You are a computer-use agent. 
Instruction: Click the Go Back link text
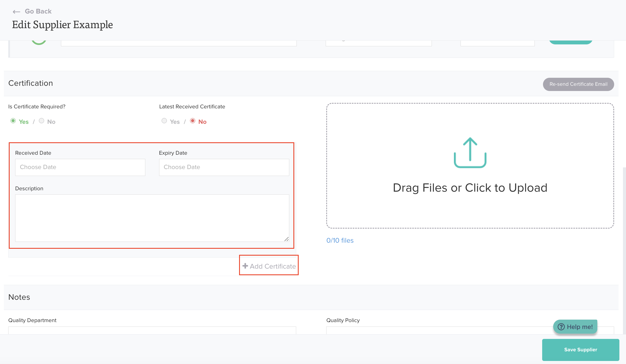tap(38, 11)
